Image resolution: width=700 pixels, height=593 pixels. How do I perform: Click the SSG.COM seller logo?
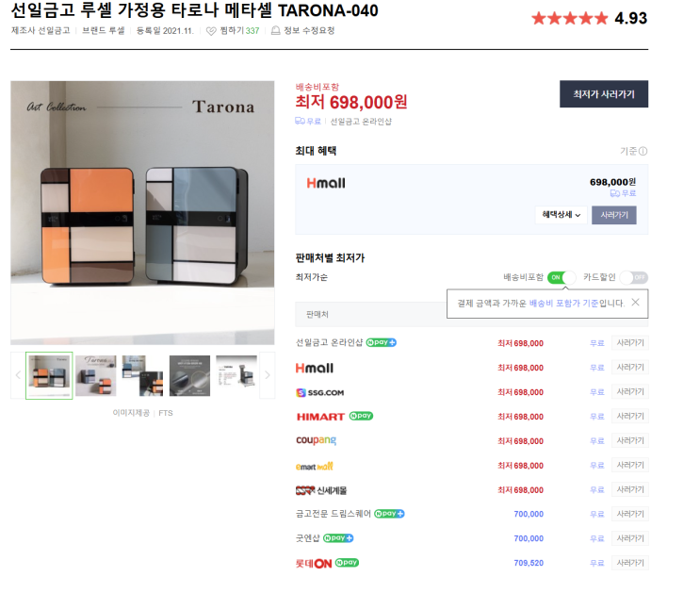click(320, 392)
